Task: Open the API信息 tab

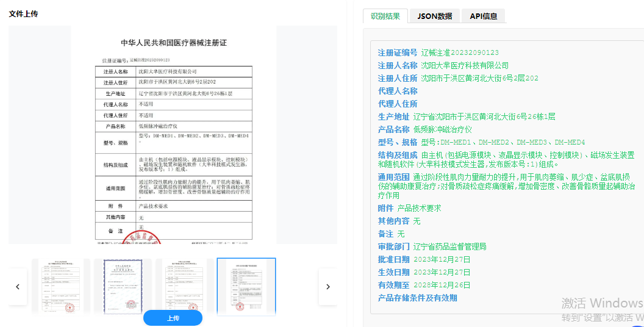Action: pos(484,16)
